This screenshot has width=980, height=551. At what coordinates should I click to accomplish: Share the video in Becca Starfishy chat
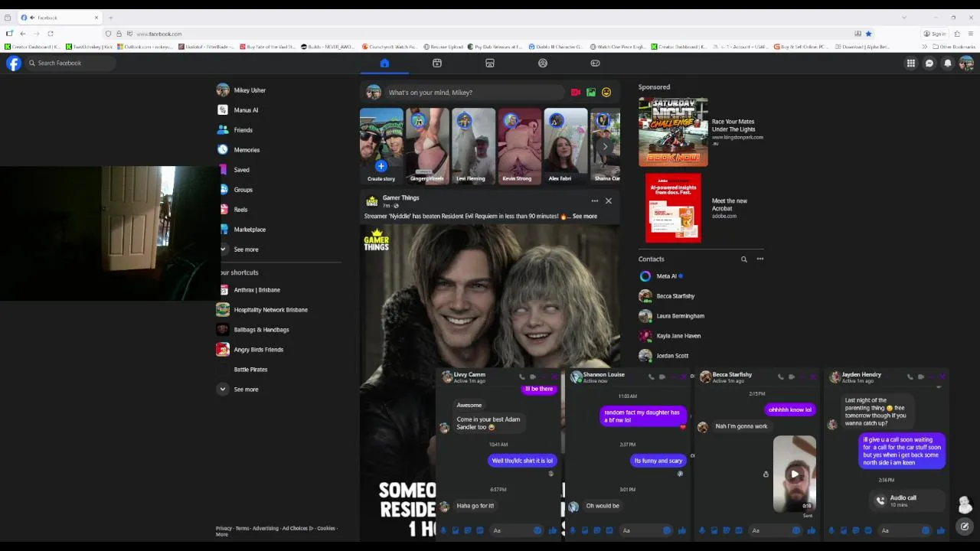click(x=766, y=474)
